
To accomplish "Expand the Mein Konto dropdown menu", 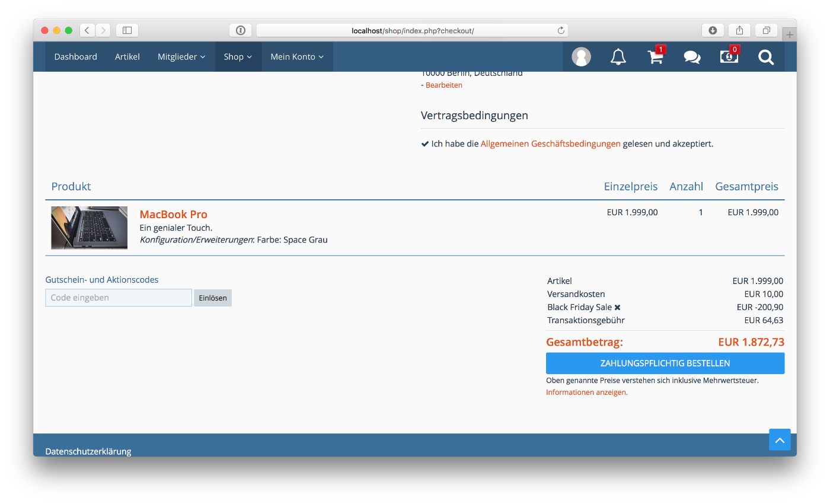I will (x=297, y=57).
